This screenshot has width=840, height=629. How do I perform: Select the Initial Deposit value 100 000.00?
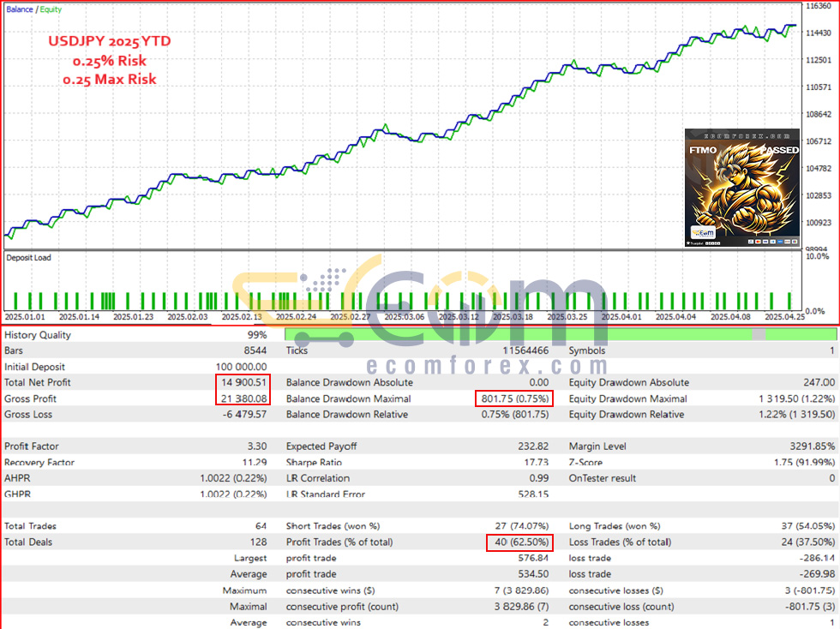241,367
